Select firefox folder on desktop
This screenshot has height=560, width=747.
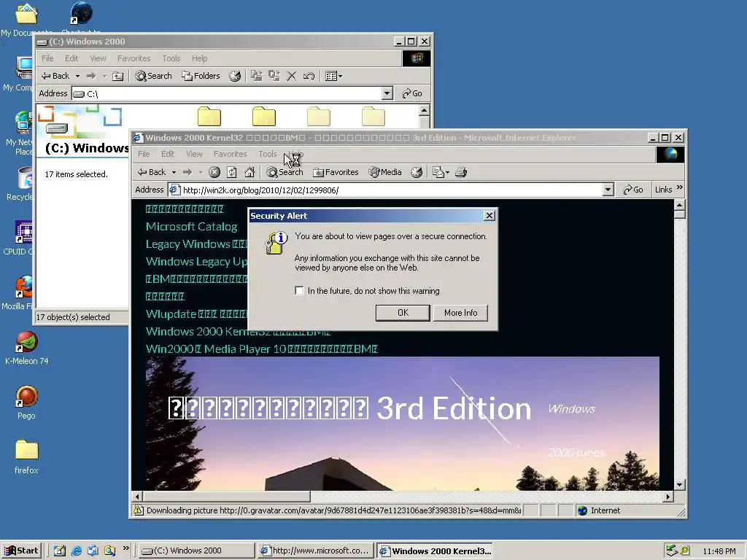click(27, 457)
